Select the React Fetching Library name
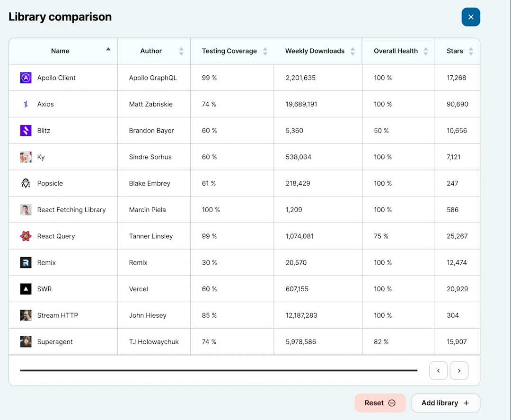 click(71, 210)
